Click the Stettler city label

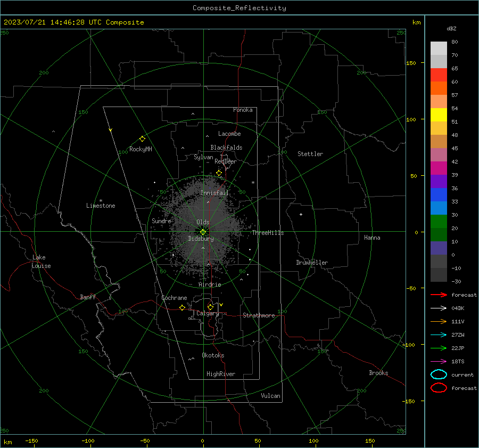pyautogui.click(x=310, y=154)
